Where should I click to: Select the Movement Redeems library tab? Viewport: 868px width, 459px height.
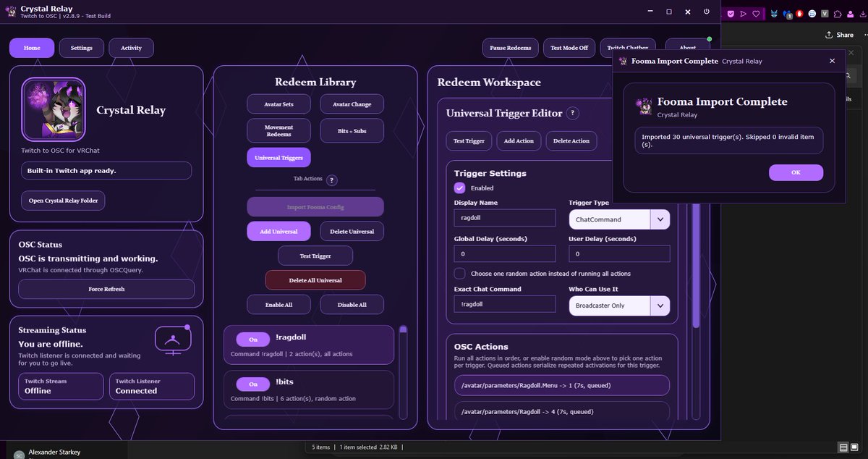279,130
